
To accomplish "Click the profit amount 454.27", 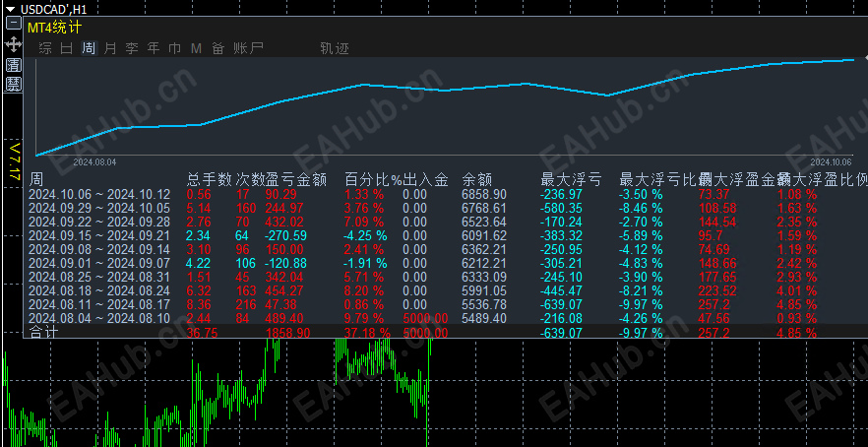I will point(284,290).
